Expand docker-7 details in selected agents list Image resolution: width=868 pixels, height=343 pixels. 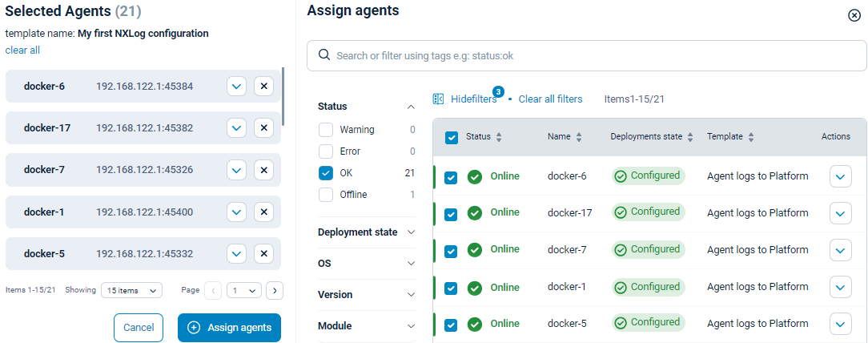(x=236, y=169)
